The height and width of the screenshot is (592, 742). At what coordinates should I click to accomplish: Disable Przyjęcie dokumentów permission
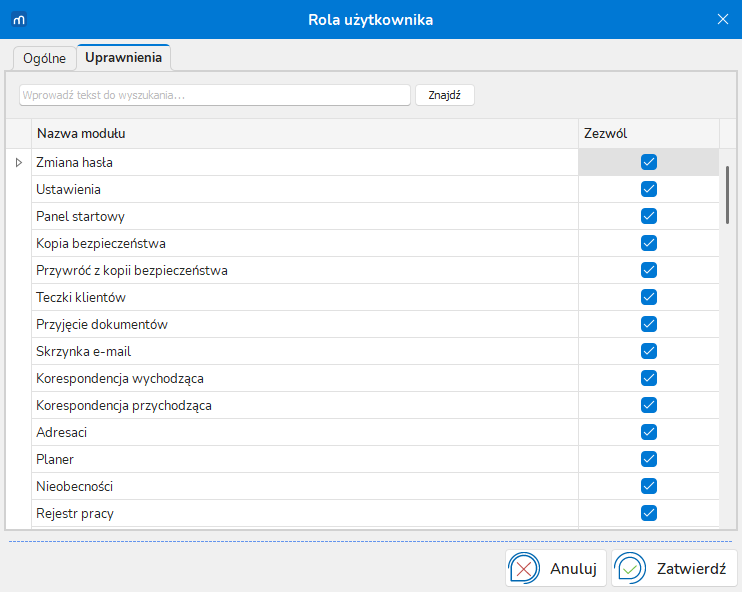[649, 324]
